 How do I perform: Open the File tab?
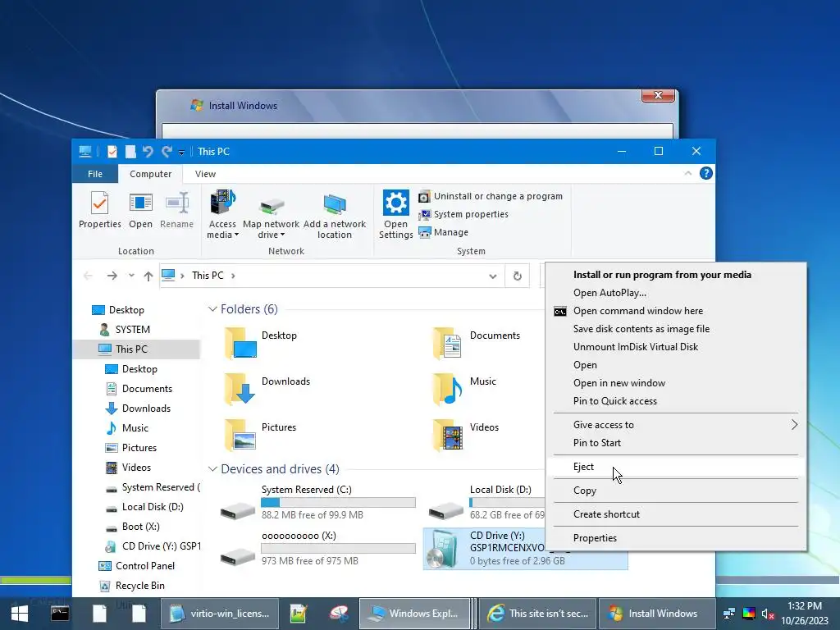point(95,174)
